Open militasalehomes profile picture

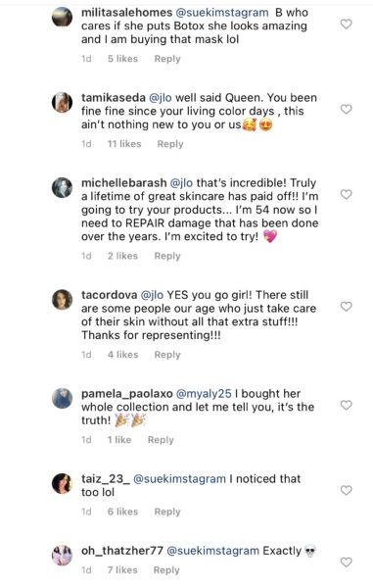click(x=62, y=18)
